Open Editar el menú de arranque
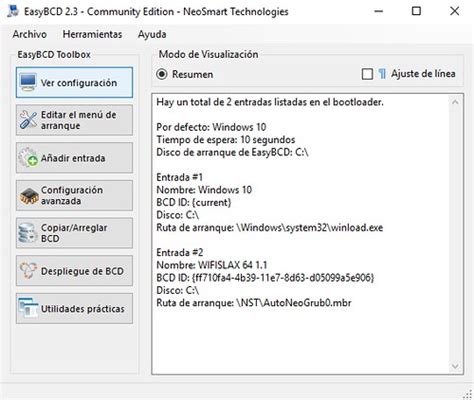 pyautogui.click(x=74, y=120)
